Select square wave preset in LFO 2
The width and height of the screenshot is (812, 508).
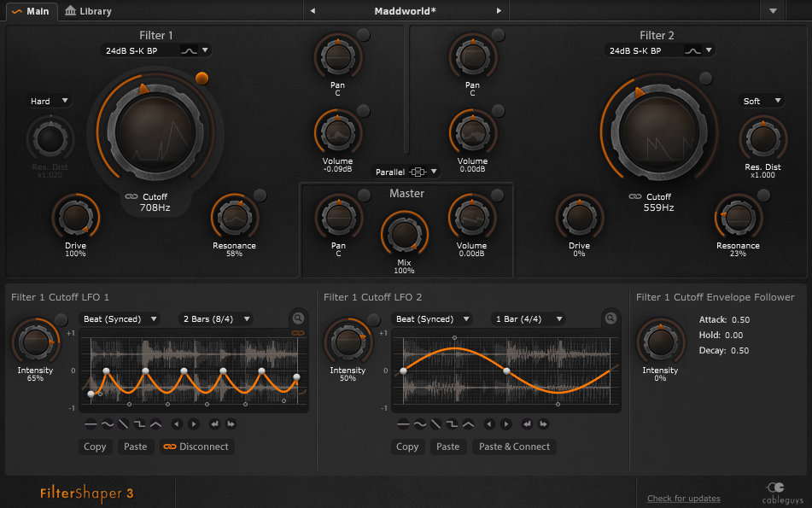(452, 424)
